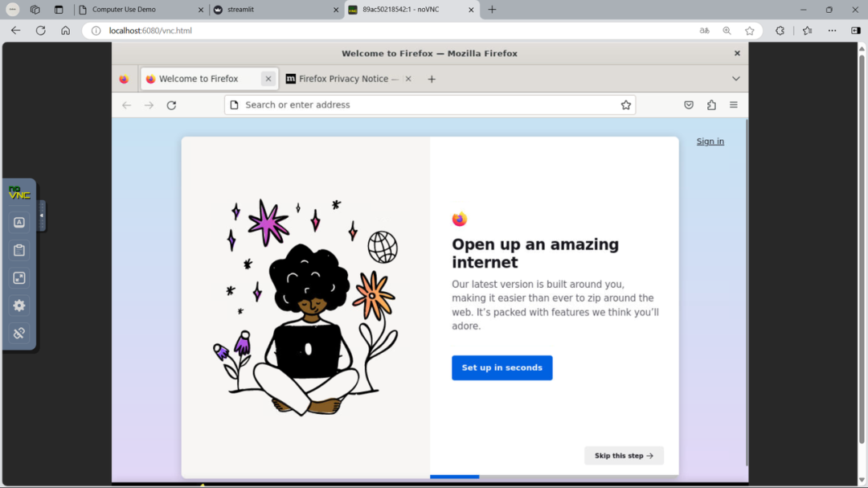The image size is (868, 488).
Task: Click the noVNC logo in control panel
Action: [x=19, y=193]
